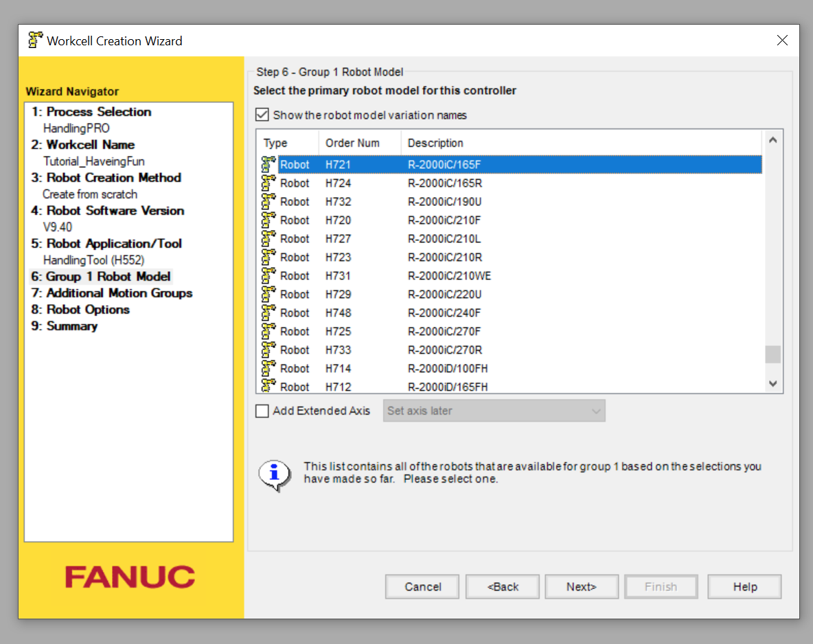Go to step 3: Robot Creation Method
This screenshot has height=644, width=813.
pyautogui.click(x=106, y=177)
